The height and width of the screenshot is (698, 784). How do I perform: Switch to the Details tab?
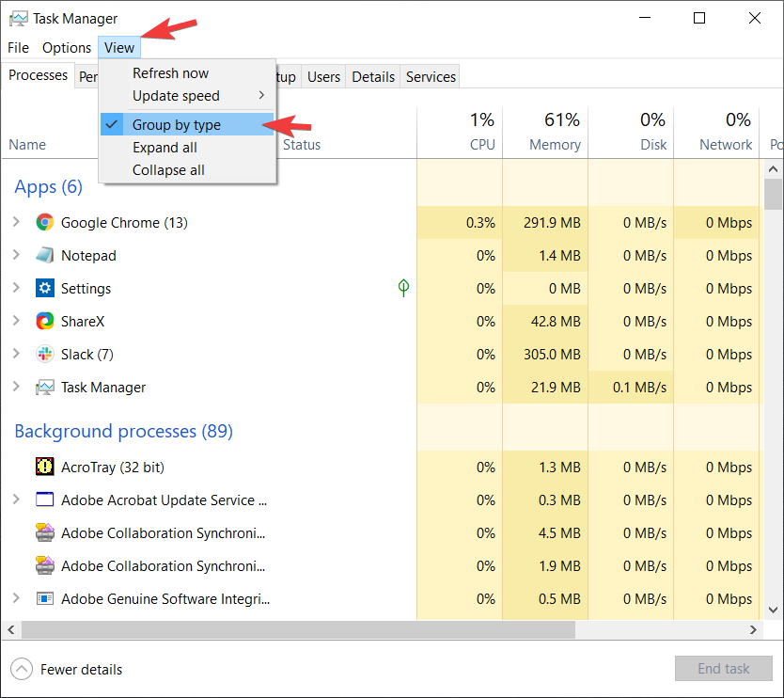[373, 77]
